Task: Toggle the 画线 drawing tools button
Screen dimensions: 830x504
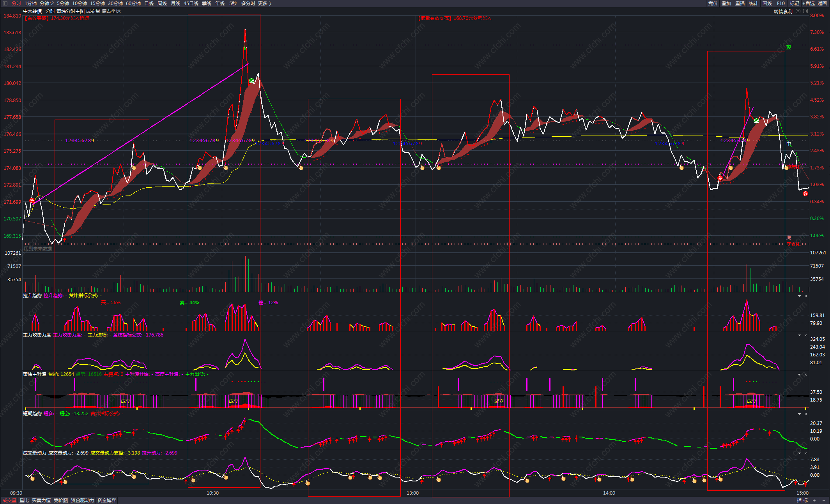Action: (x=767, y=3)
